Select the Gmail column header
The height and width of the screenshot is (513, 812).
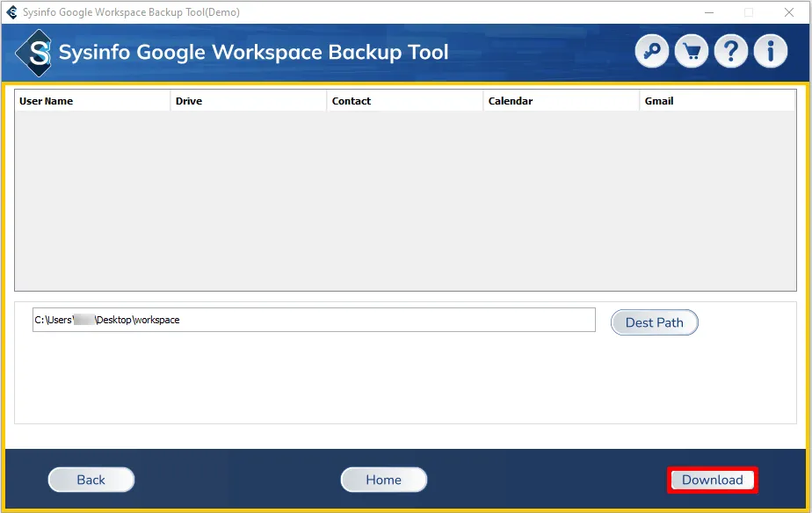point(717,101)
